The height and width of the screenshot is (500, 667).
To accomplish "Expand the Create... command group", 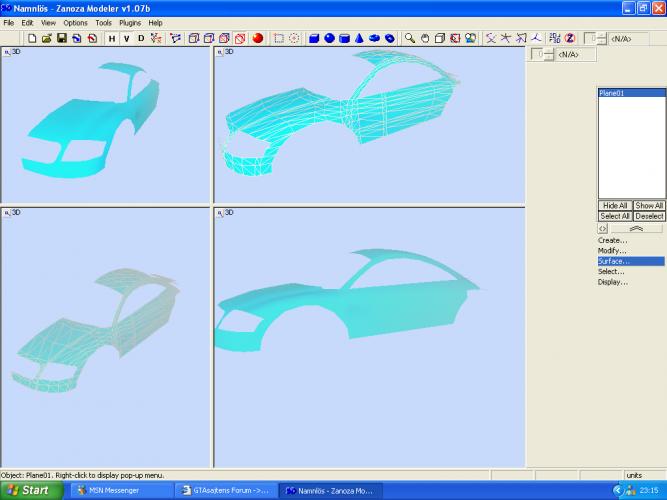I will [x=612, y=240].
